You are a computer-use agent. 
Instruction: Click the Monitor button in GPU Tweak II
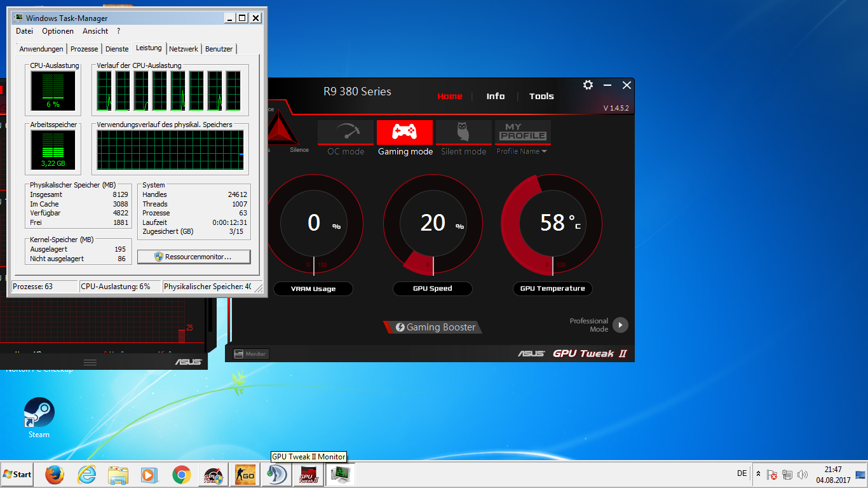(x=250, y=354)
